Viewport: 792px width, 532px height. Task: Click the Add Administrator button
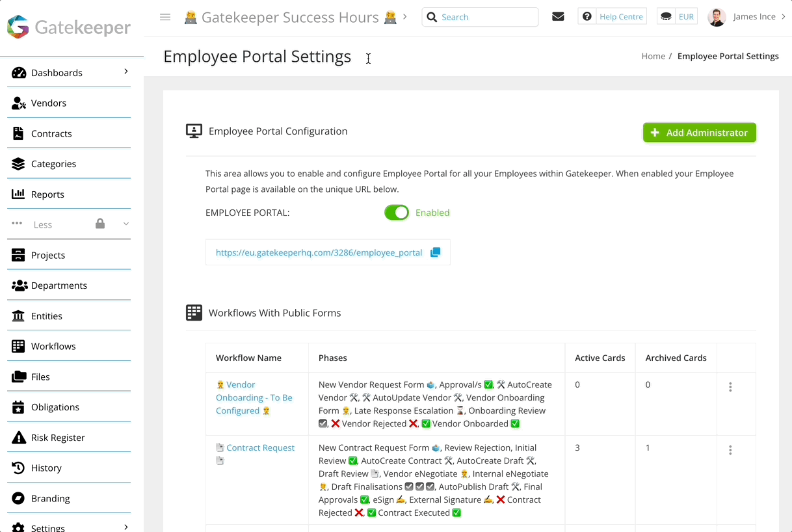click(x=699, y=133)
